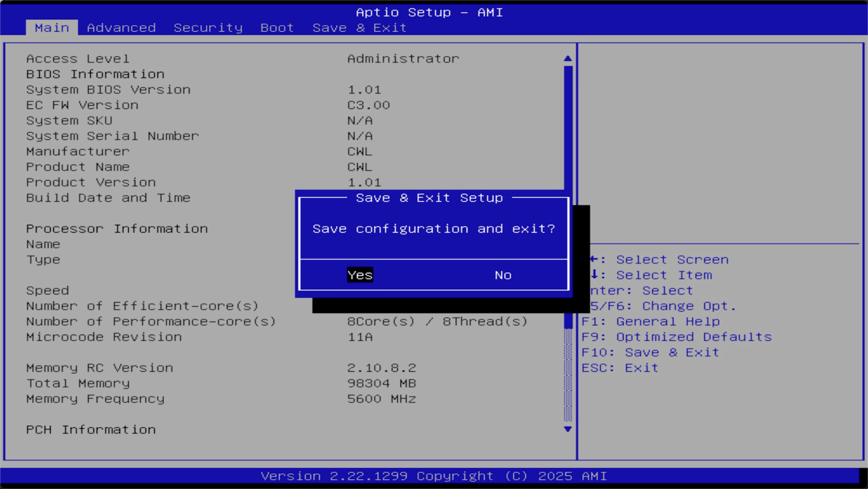Go to the Boot tab

277,28
